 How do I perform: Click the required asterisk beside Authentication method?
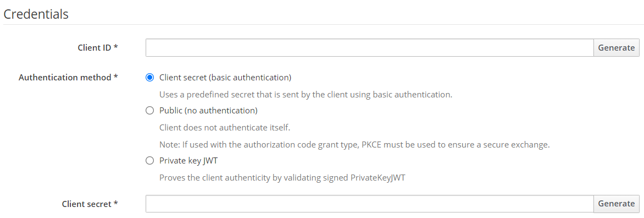[116, 77]
